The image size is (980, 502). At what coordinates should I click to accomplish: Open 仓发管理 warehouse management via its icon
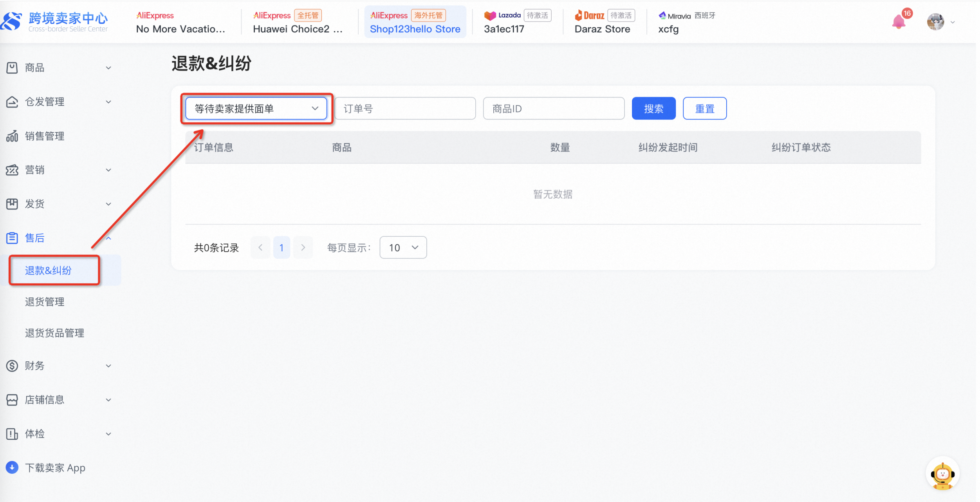(x=12, y=101)
